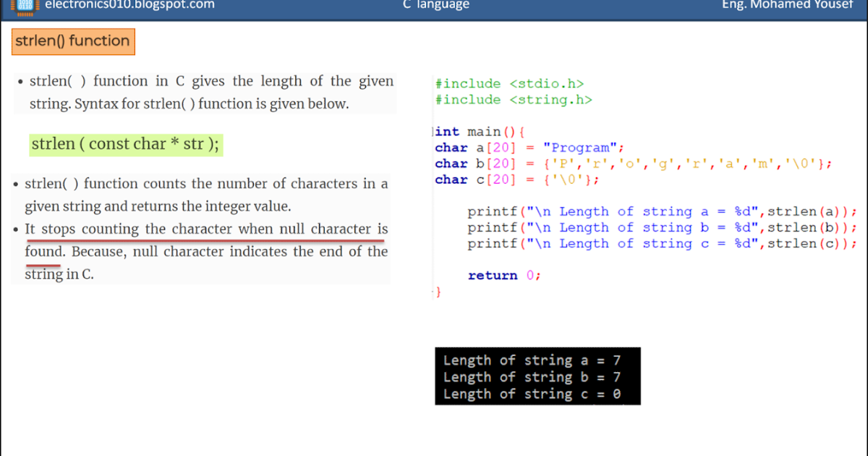Click the char c[20] = {'\0'} declaration
Screen dimensions: 868x456
coord(517,180)
